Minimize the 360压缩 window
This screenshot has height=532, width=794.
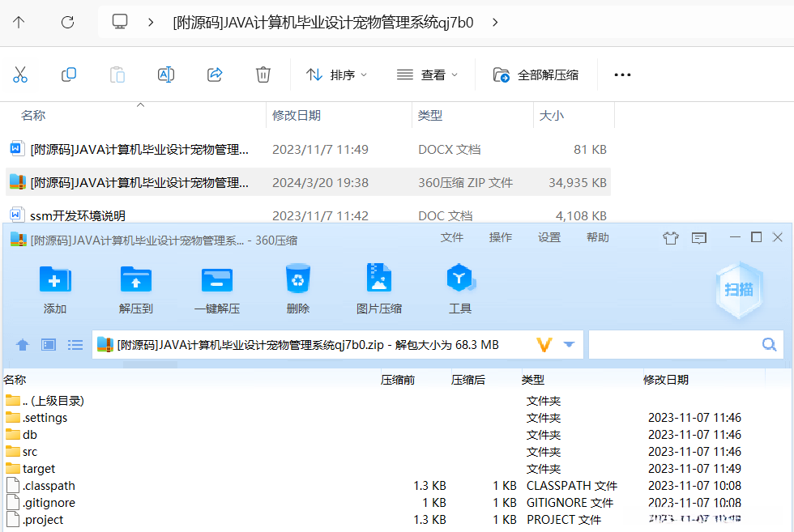coord(736,237)
